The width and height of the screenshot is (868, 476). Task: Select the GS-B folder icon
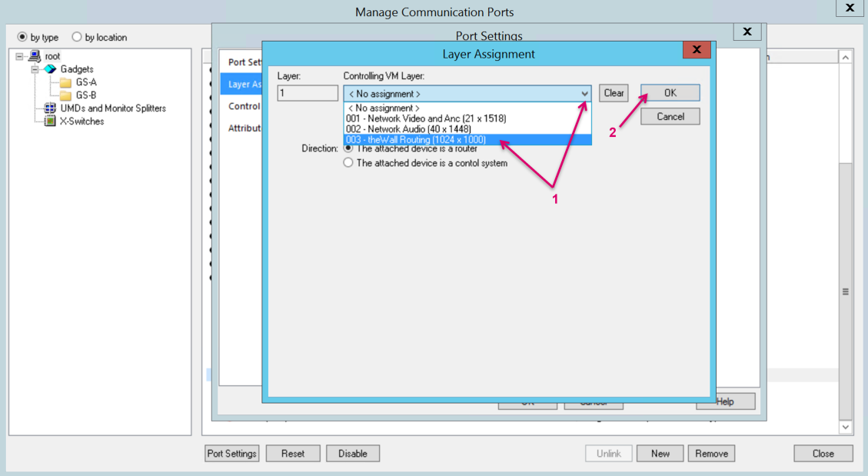click(65, 95)
